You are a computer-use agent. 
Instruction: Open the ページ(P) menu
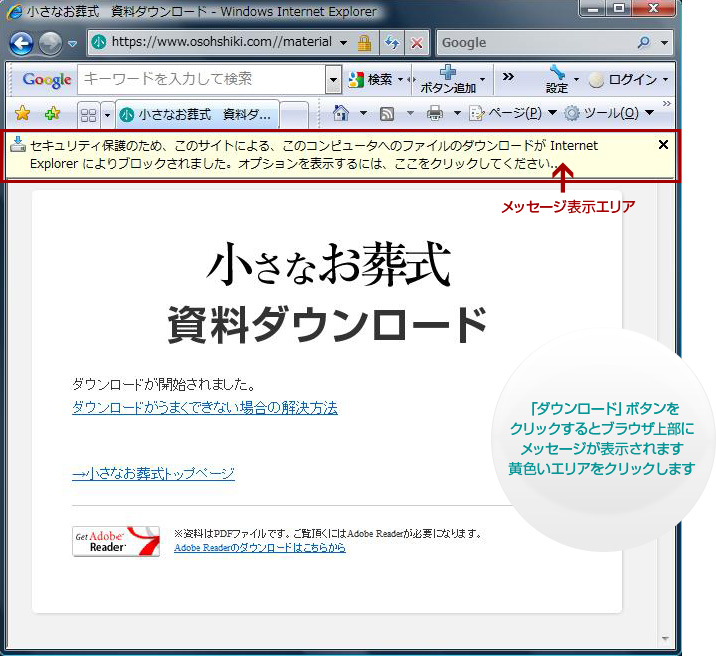click(x=513, y=113)
